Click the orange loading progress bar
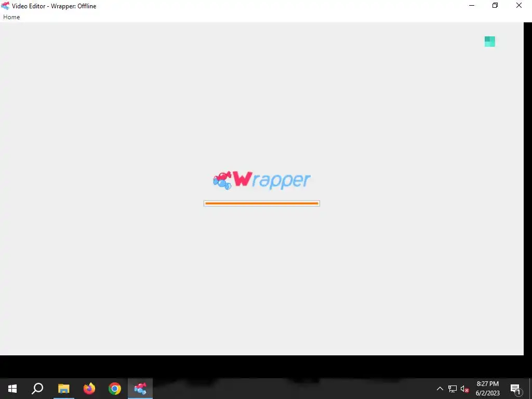The height and width of the screenshot is (399, 532). (262, 203)
